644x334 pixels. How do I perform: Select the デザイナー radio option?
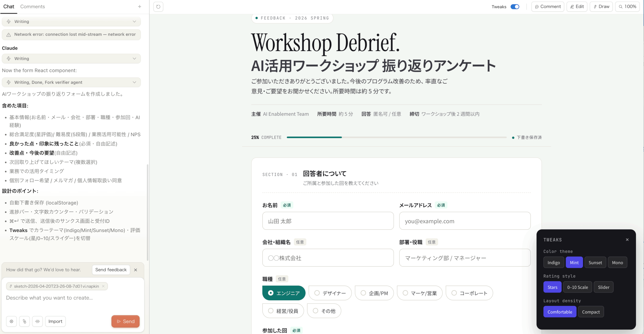click(330, 293)
